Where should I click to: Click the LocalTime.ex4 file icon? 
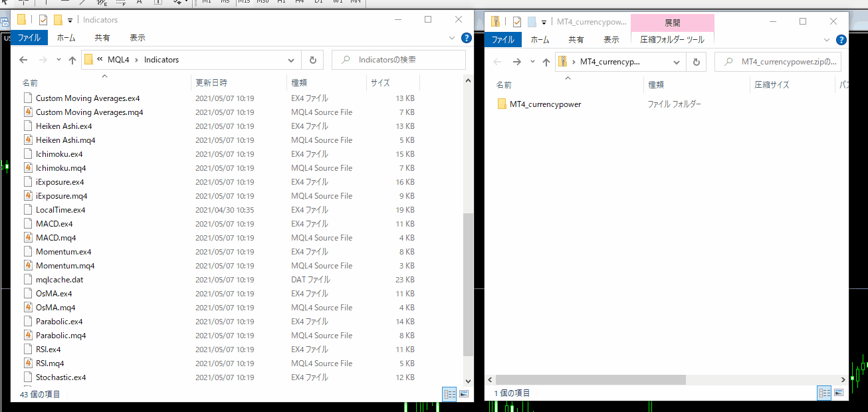(28, 210)
